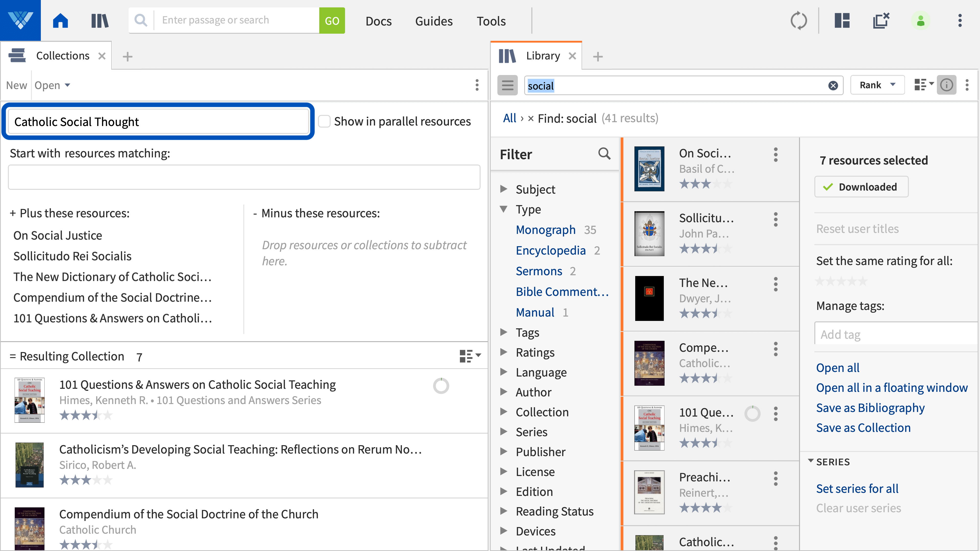Click the Start with resources matching field
Viewport: 980px width, 551px height.
pos(244,177)
